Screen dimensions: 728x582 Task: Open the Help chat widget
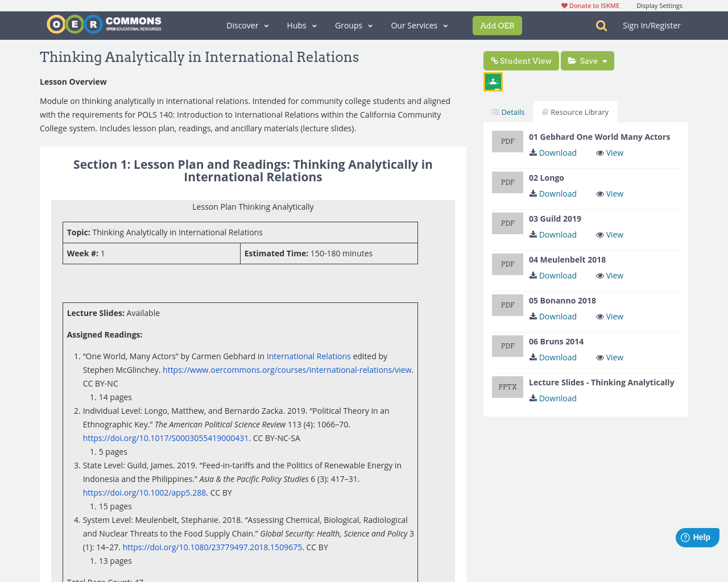[697, 537]
